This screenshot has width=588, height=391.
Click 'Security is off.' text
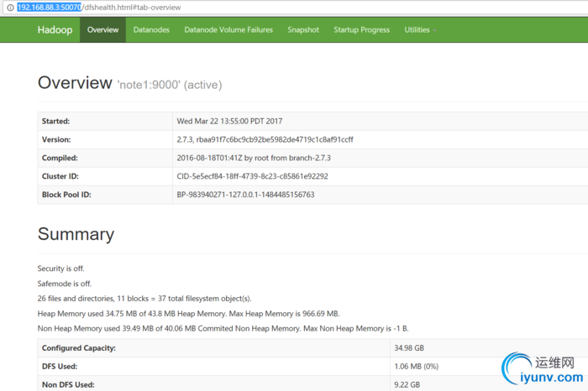coord(60,268)
